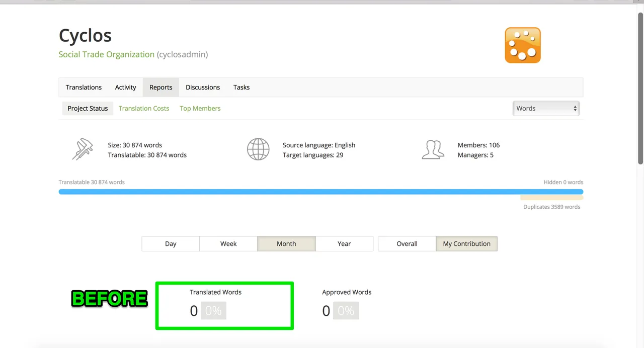Image resolution: width=644 pixels, height=348 pixels.
Task: Click the 'Translatable 30 874 words' bar label
Action: tap(92, 182)
